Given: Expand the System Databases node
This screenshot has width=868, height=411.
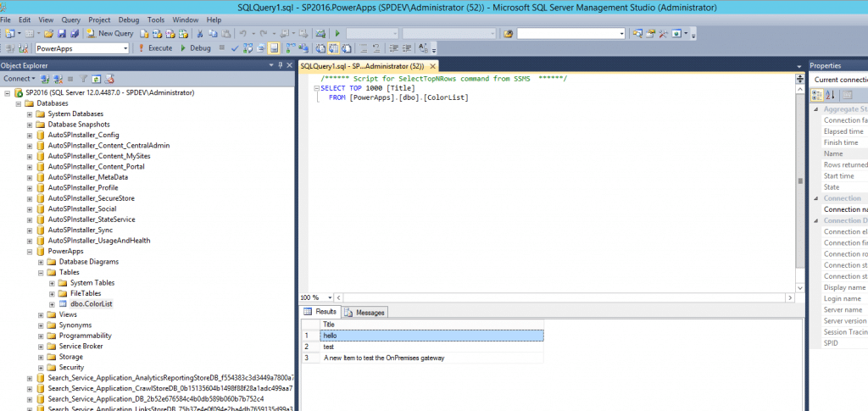Looking at the screenshot, I should click(30, 114).
